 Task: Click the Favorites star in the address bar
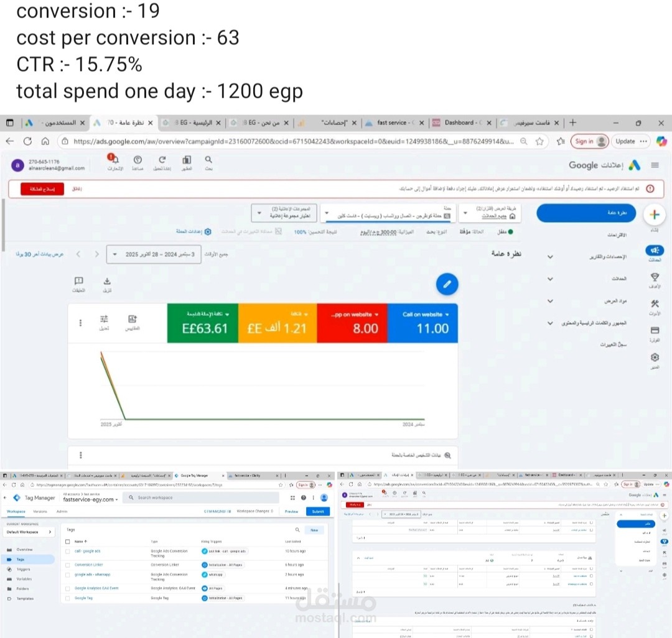tap(539, 141)
